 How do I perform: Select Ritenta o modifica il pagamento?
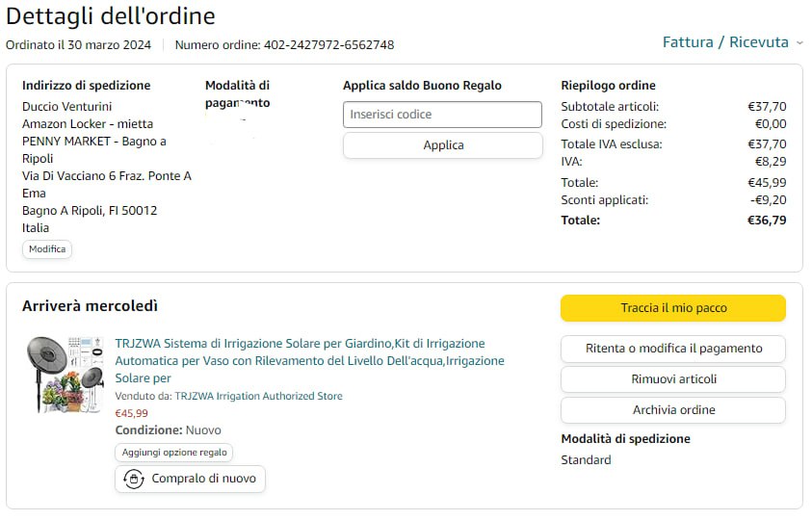[x=672, y=349]
